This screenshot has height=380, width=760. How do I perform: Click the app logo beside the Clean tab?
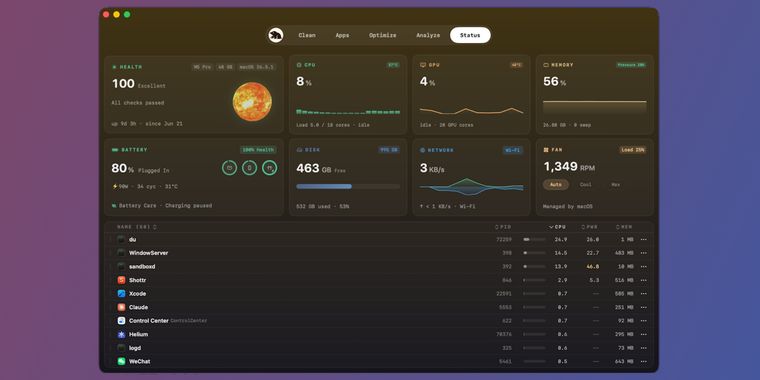tap(276, 35)
